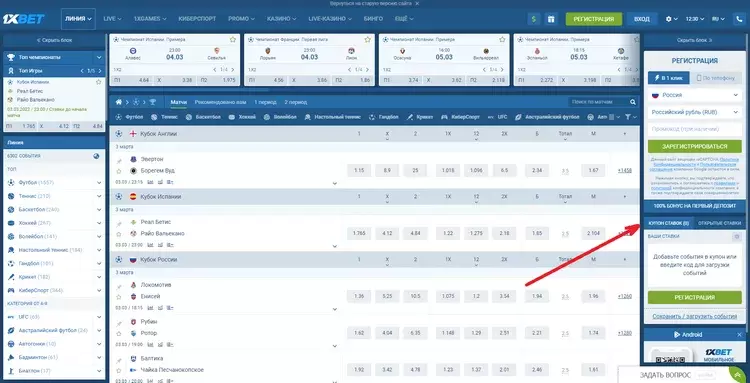Open the КИБЕРСПОРТ menu item

197,19
